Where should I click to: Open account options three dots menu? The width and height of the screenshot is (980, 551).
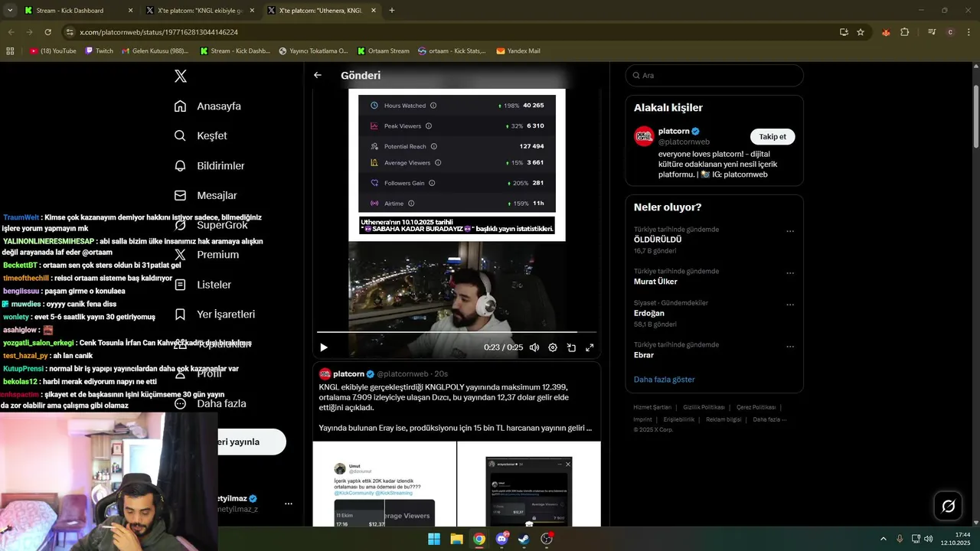(289, 504)
